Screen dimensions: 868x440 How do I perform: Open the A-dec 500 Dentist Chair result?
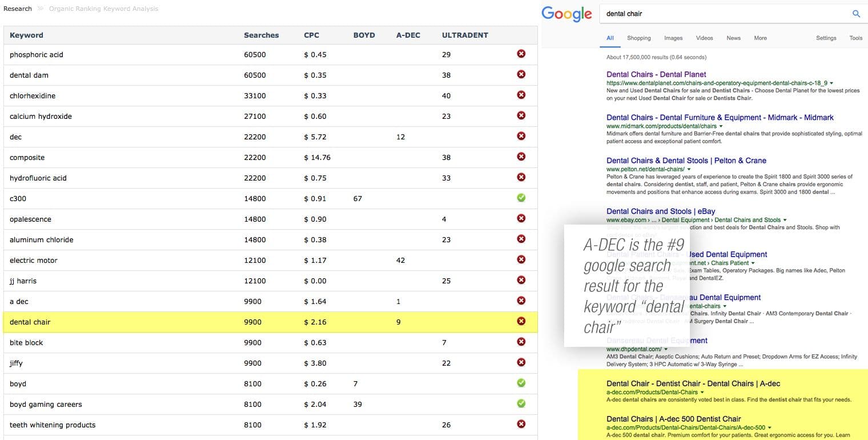tap(674, 419)
